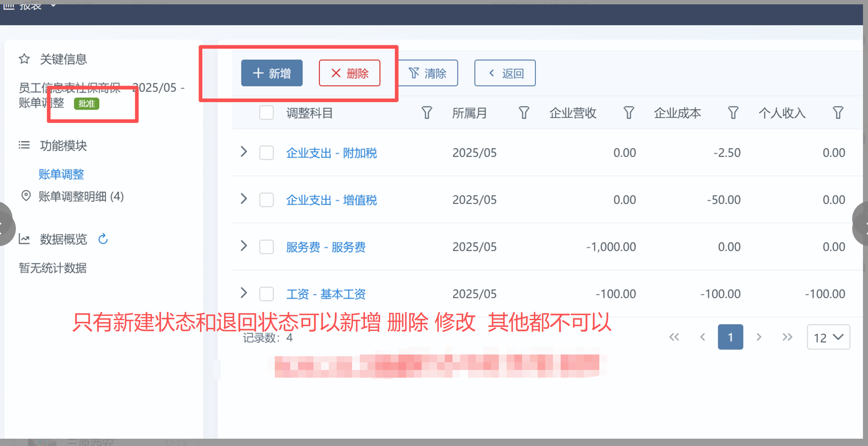Select 账单调整明细 (4) in sidebar

(x=81, y=196)
